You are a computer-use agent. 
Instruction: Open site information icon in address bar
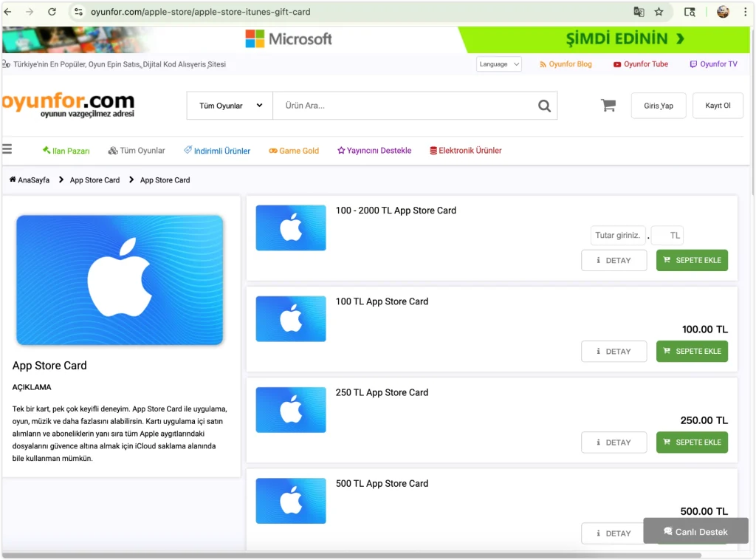pos(78,12)
